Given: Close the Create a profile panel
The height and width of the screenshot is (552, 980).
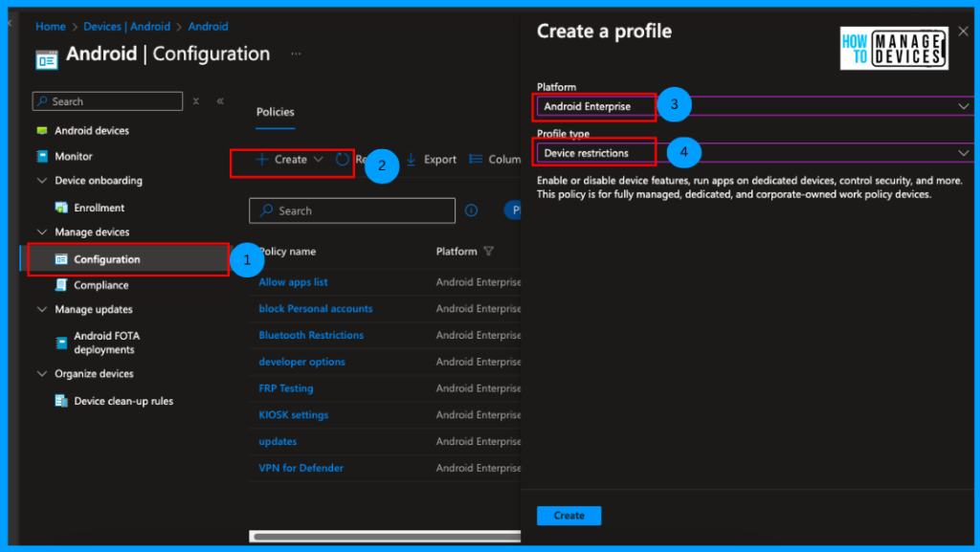Looking at the screenshot, I should pyautogui.click(x=963, y=31).
